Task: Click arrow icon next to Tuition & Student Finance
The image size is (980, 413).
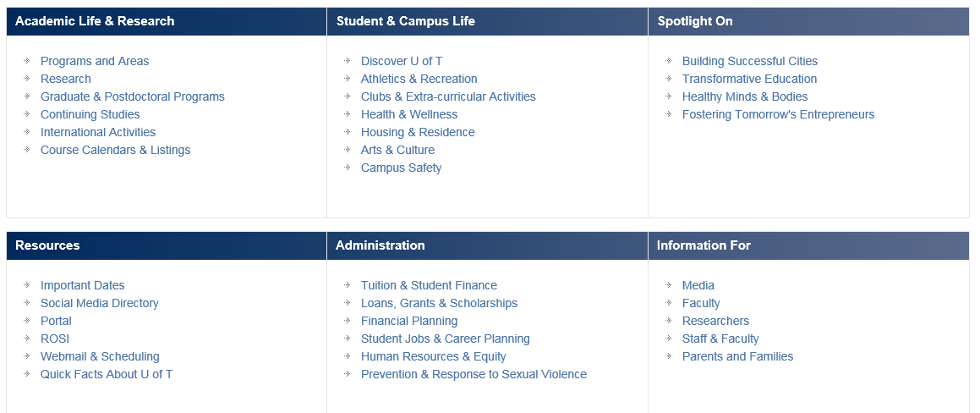Action: click(348, 285)
